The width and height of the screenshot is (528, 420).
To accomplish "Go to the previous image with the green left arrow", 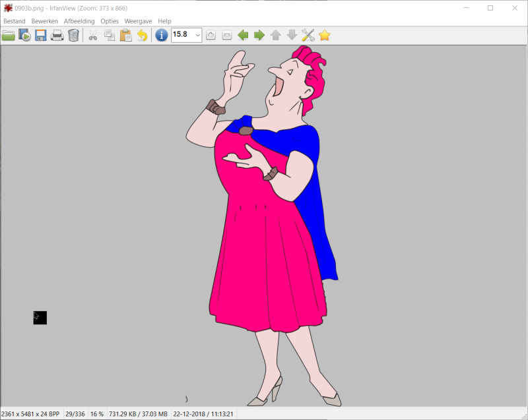I will 243,36.
